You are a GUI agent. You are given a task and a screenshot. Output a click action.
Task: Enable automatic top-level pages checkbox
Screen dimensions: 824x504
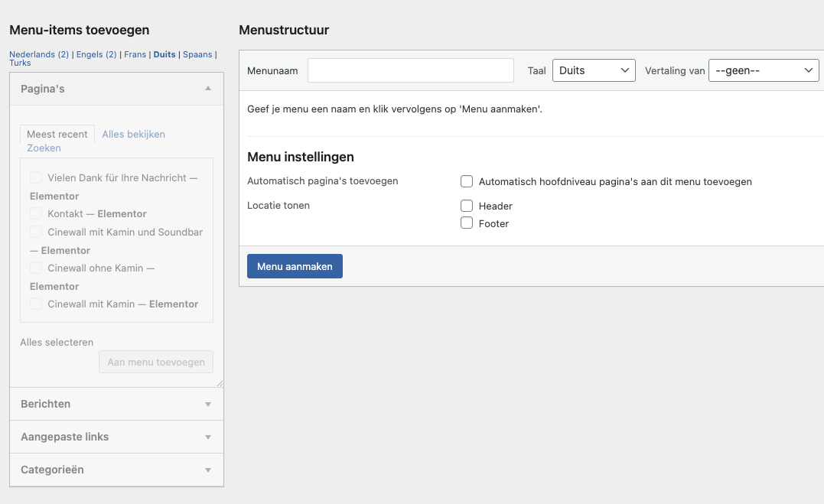coord(467,182)
